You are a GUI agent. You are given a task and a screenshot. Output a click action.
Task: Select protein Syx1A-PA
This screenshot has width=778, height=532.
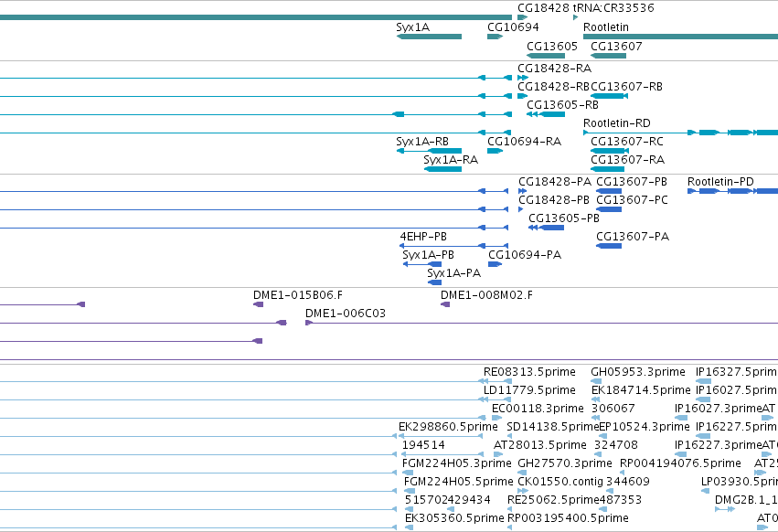454,273
